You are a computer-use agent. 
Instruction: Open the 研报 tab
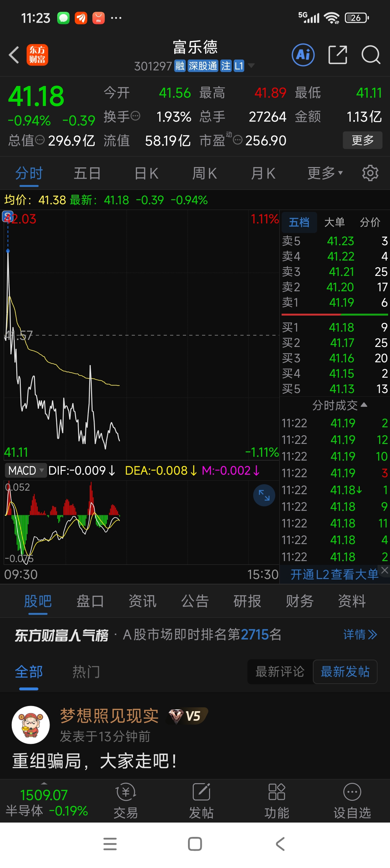tap(247, 601)
